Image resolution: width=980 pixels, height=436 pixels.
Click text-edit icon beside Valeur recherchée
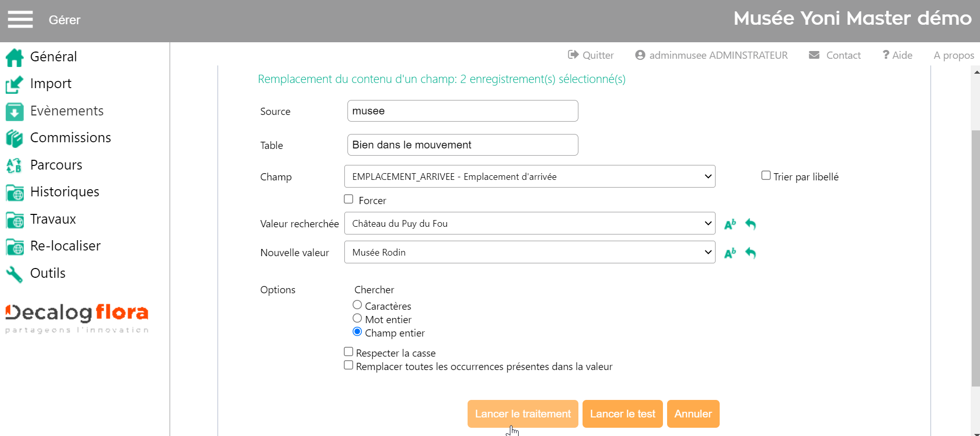pos(730,224)
